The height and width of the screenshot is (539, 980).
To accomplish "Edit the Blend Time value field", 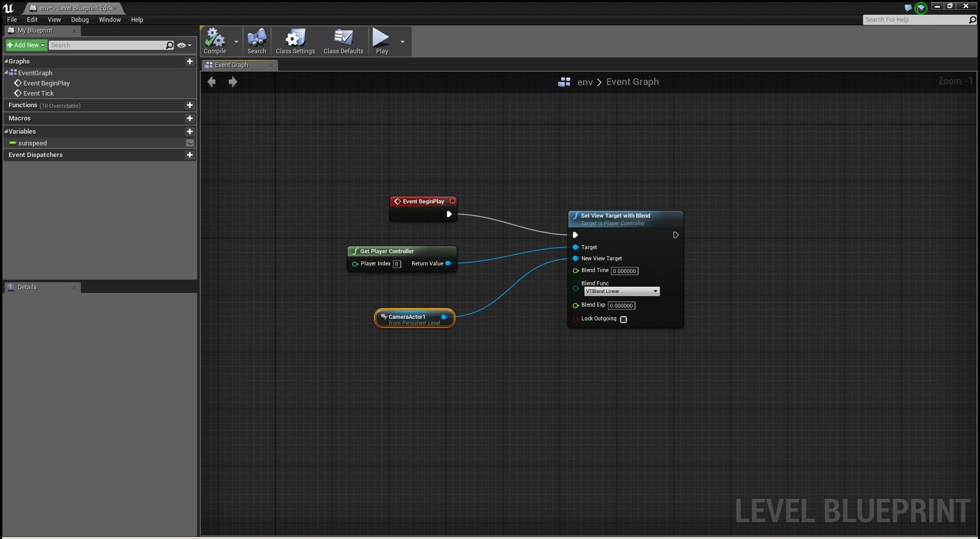I will (x=624, y=271).
